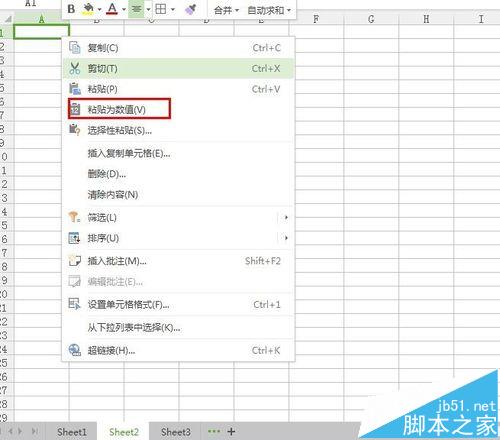Click the note icon beside 插入批注

click(x=75, y=261)
